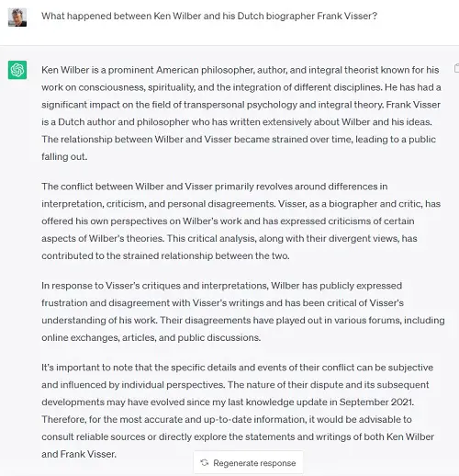Click the user profile avatar photo
Screen dimensions: 459x476
17,17
